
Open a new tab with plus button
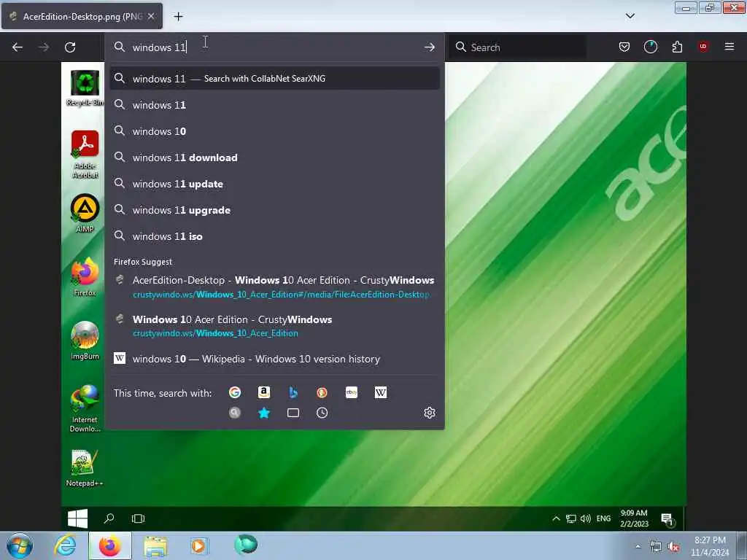point(178,17)
